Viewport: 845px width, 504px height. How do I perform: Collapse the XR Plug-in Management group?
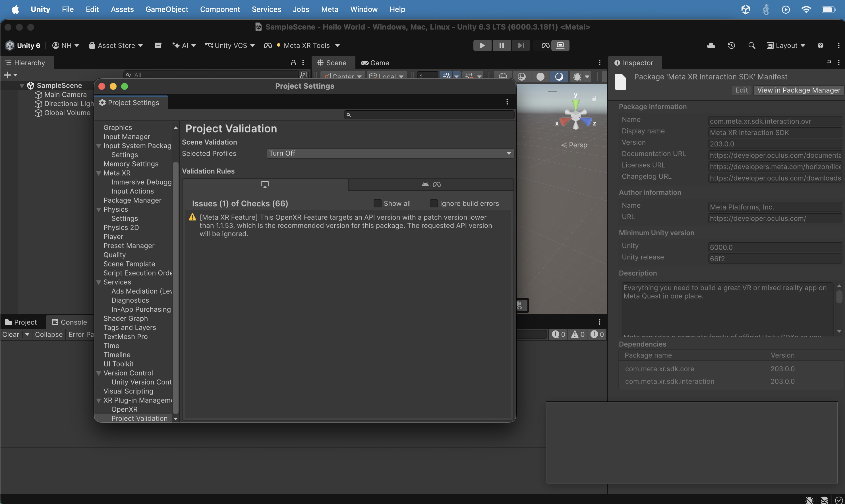coord(99,400)
